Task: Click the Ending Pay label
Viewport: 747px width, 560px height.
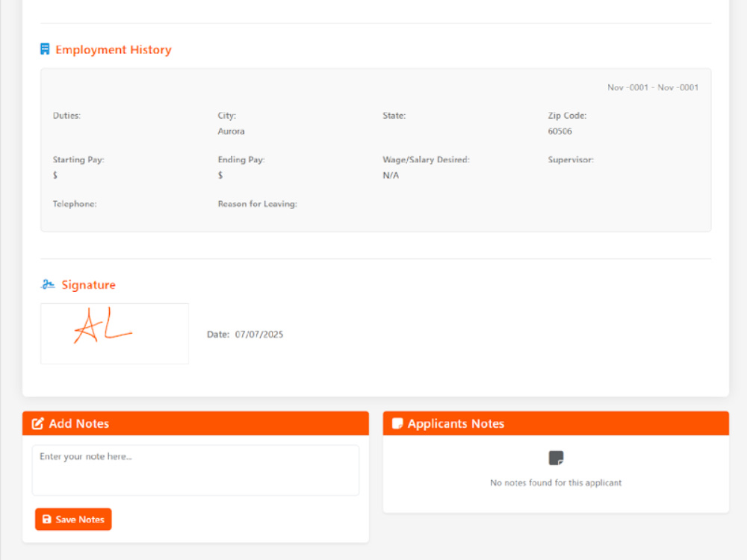Action: [x=241, y=160]
